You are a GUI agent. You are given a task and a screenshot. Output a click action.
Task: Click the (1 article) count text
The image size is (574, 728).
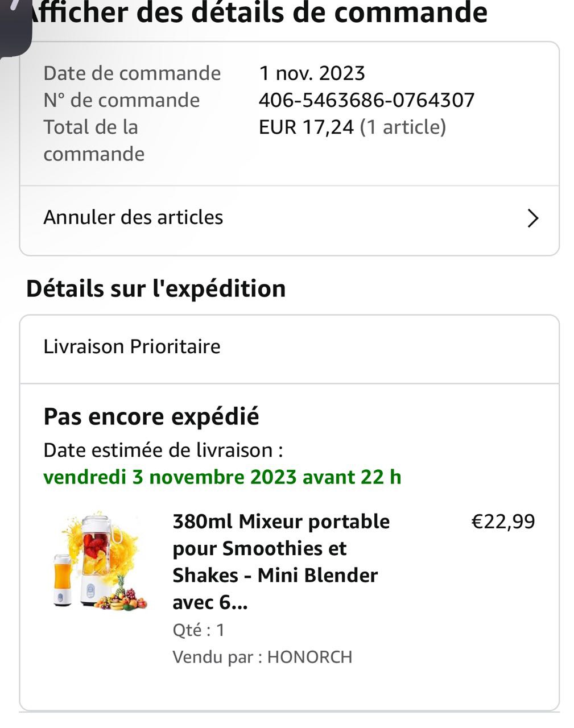click(403, 127)
